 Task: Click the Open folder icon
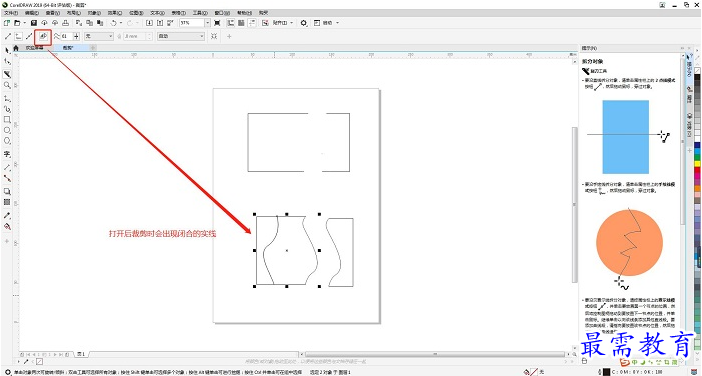coord(17,22)
